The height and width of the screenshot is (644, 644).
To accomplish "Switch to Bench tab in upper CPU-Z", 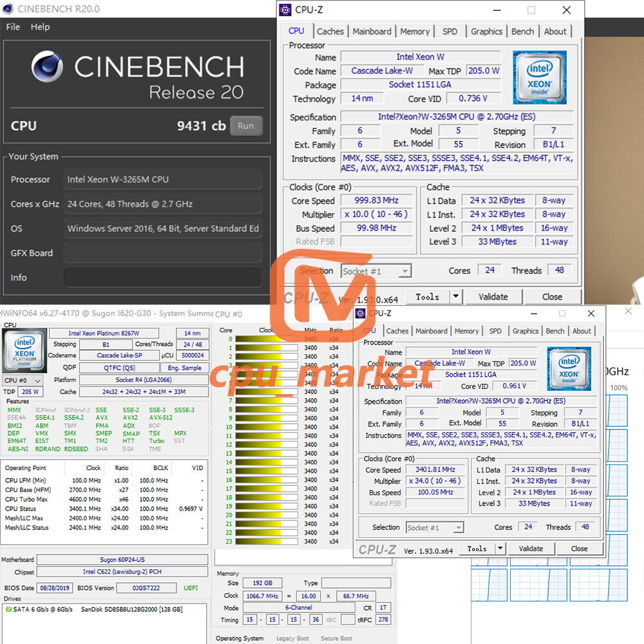I will coord(522,32).
